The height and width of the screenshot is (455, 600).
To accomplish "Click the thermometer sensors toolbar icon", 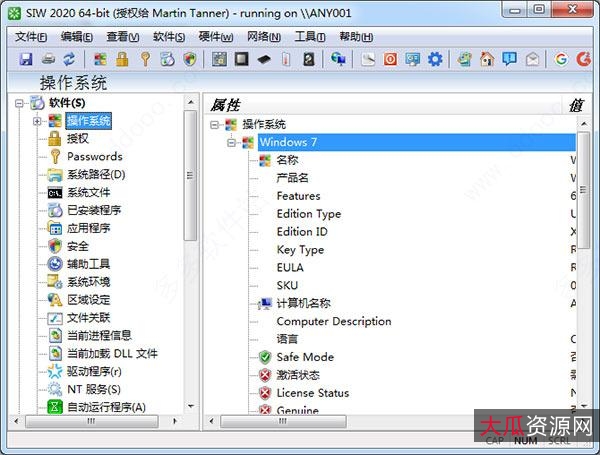I will click(x=286, y=59).
